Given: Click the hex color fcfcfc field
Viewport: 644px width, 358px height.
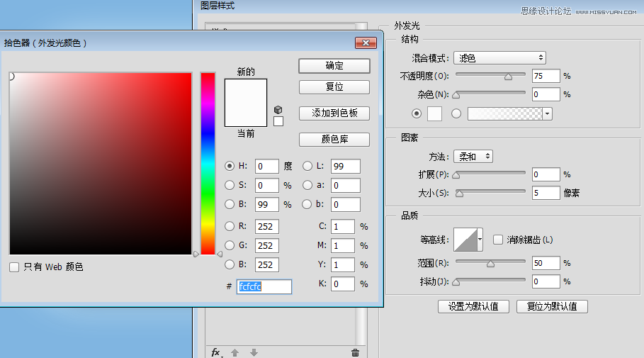Looking at the screenshot, I should click(264, 286).
